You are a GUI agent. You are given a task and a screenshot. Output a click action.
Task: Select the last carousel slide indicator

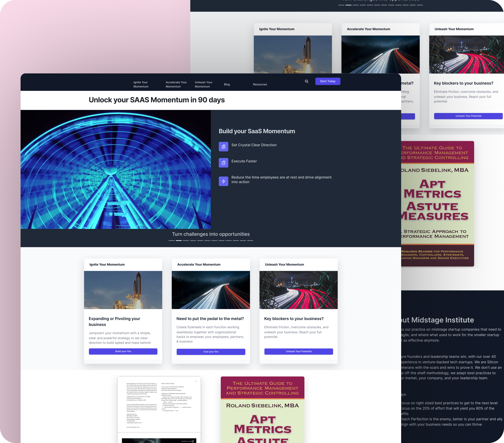[250, 240]
